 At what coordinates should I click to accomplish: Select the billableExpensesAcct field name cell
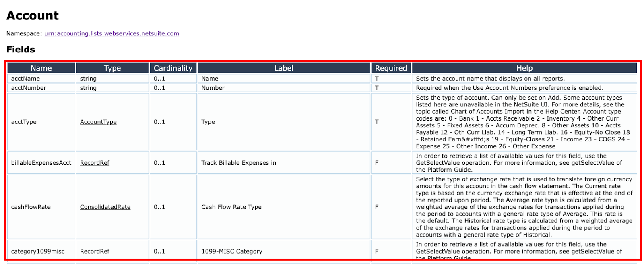(x=41, y=163)
